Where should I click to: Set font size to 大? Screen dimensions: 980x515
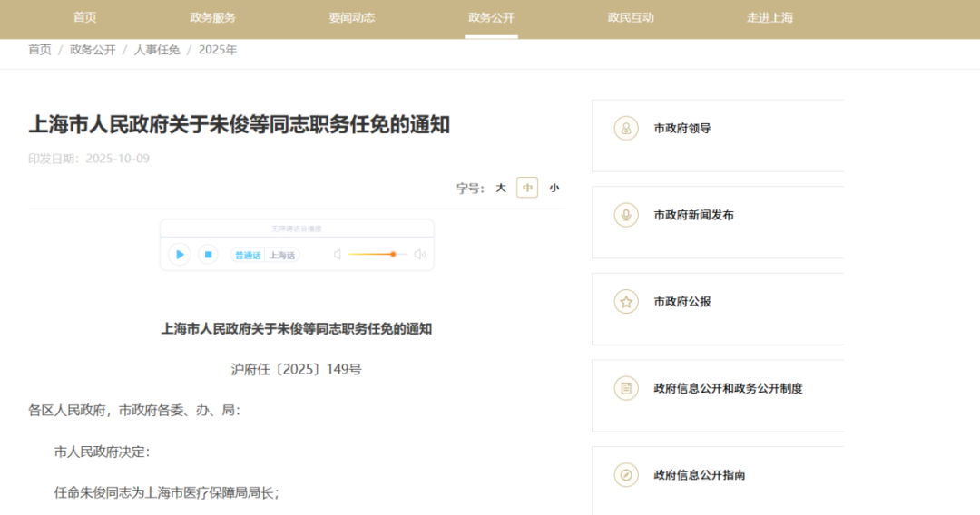(x=501, y=188)
